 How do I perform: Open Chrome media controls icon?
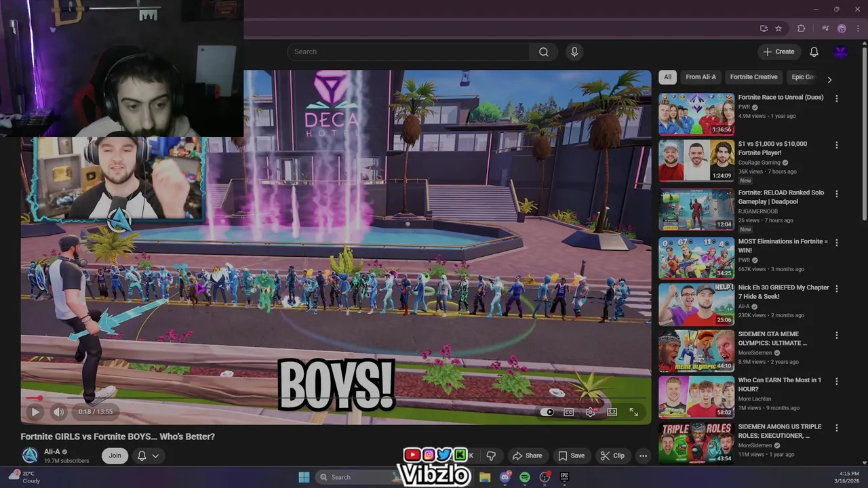point(825,28)
